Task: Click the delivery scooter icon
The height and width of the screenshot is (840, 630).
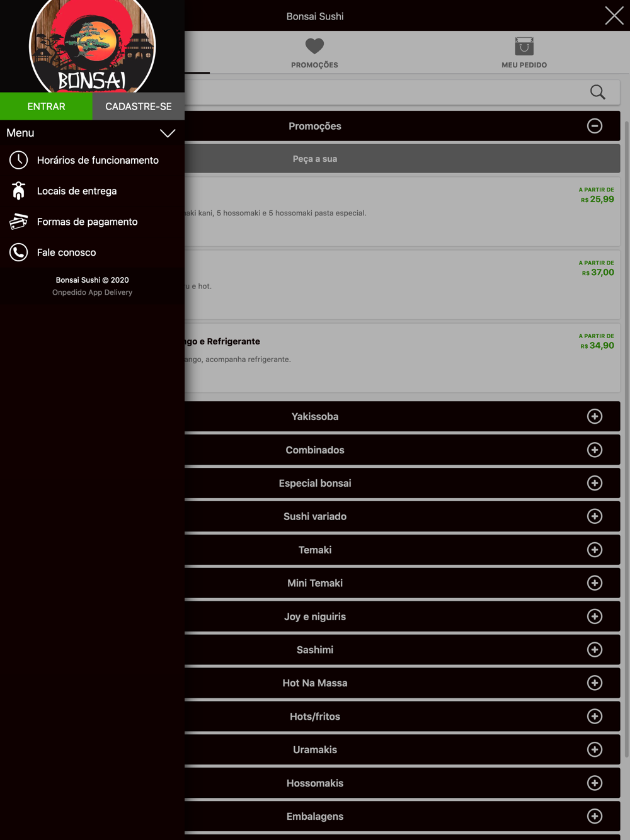Action: point(19,191)
